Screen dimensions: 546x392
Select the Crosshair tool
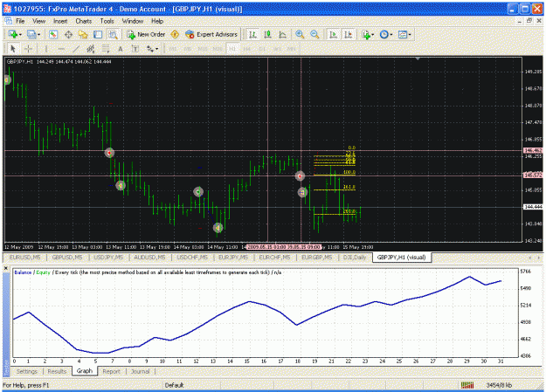point(28,49)
